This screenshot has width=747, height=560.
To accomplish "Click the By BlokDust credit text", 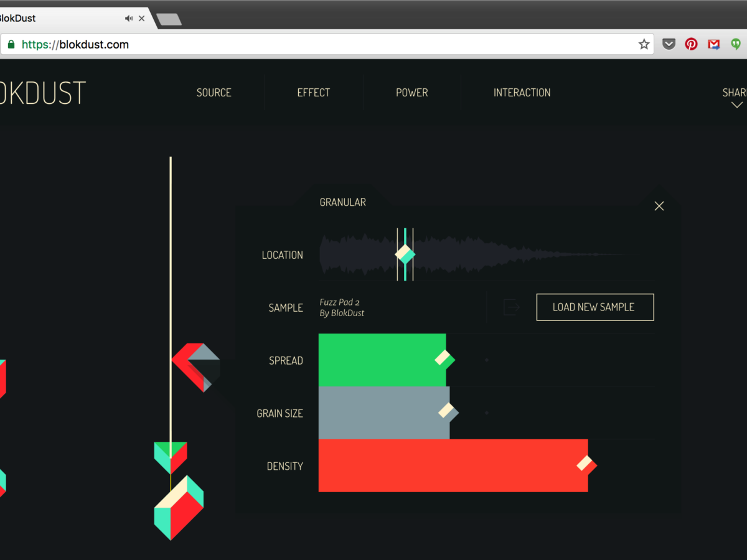I will (x=342, y=313).
